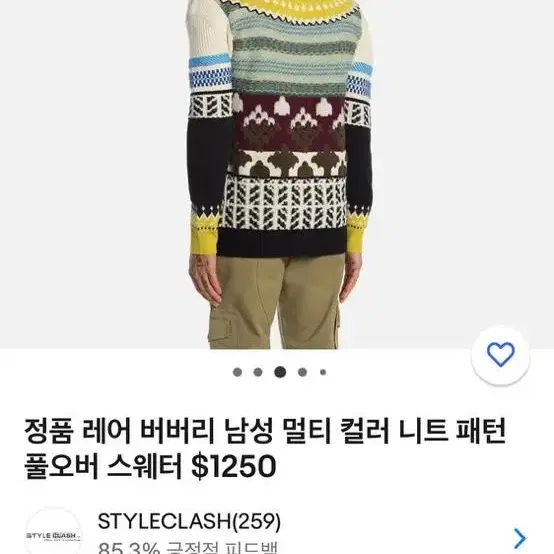
Task: Tap the (259) feedback count
Action: pyautogui.click(x=257, y=521)
